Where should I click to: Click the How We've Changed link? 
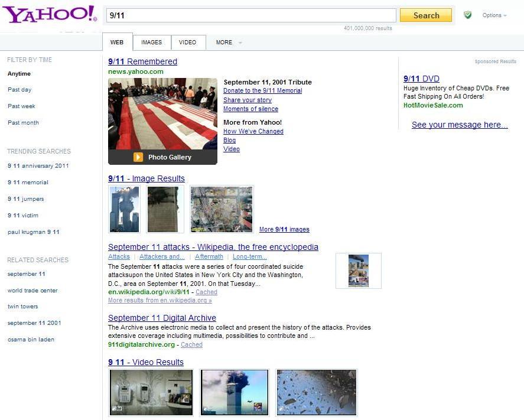253,131
